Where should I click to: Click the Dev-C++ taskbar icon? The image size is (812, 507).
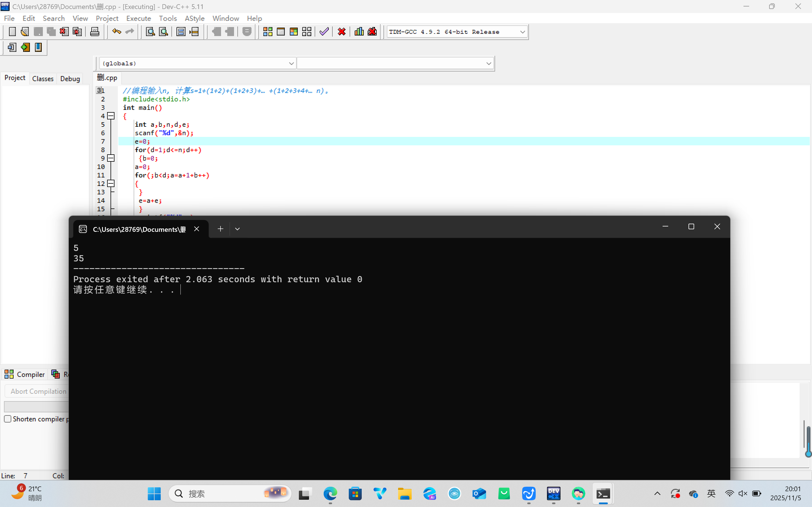(553, 493)
